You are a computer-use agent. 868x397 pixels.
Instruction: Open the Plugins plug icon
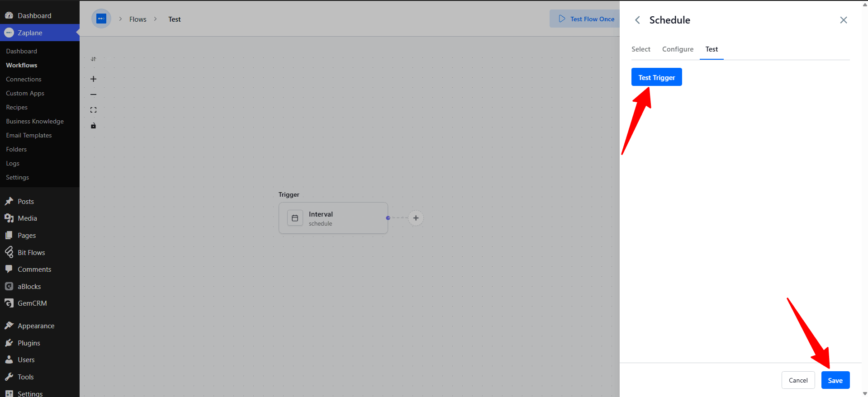(x=9, y=343)
